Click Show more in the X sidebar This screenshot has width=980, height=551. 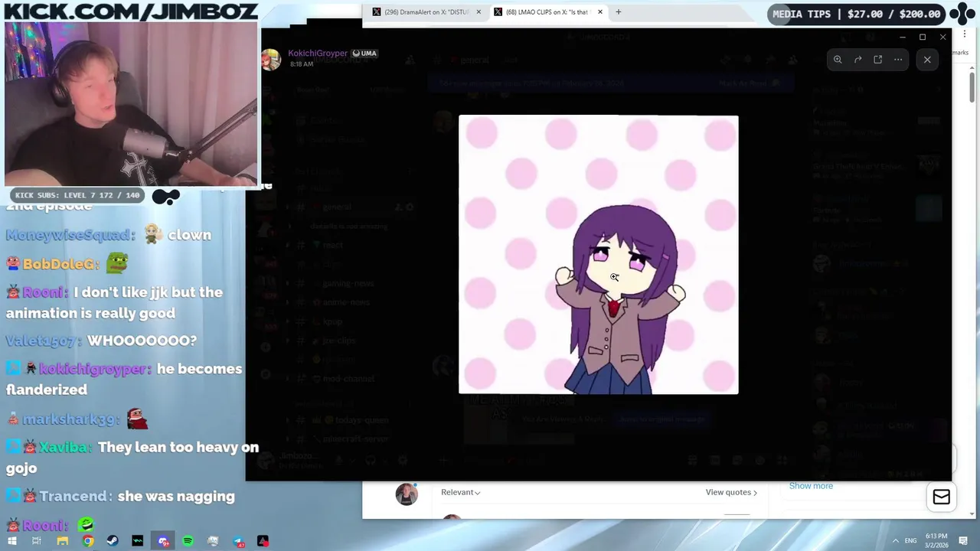(811, 486)
